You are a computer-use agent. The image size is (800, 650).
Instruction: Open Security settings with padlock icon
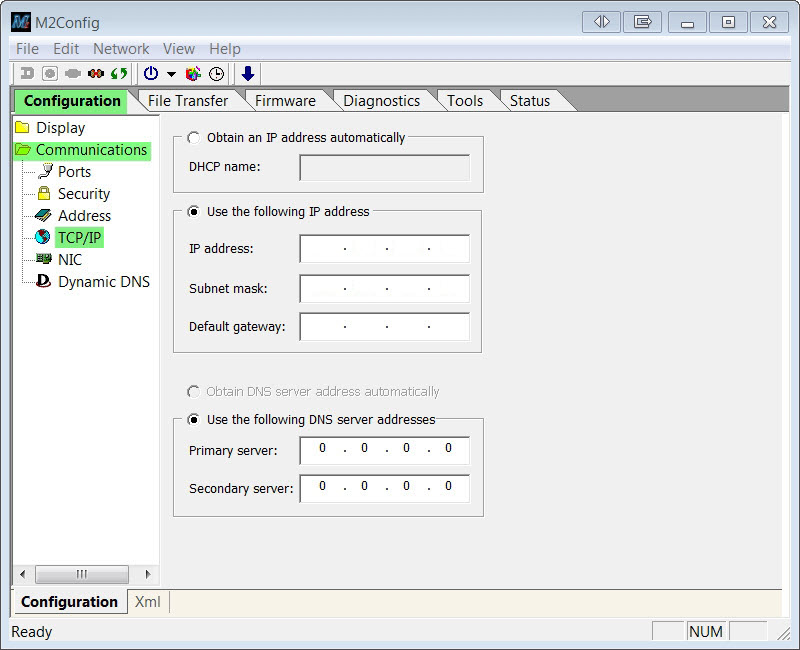point(83,194)
